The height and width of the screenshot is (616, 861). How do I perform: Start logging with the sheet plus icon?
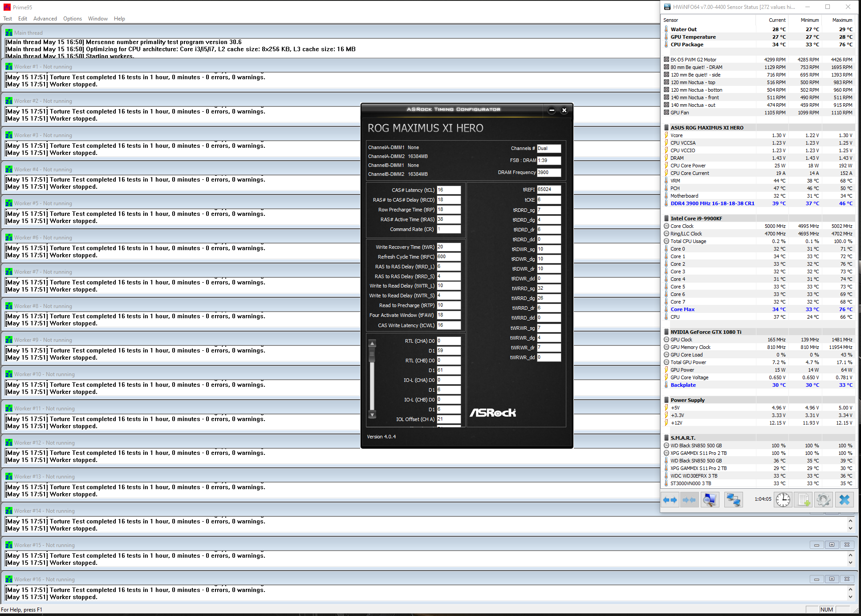pyautogui.click(x=804, y=500)
